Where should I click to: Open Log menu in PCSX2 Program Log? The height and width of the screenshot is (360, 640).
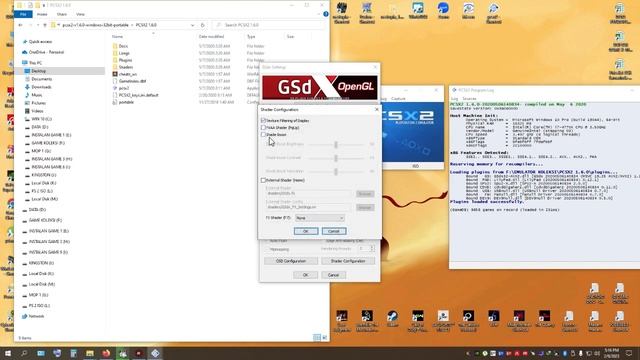click(x=454, y=99)
